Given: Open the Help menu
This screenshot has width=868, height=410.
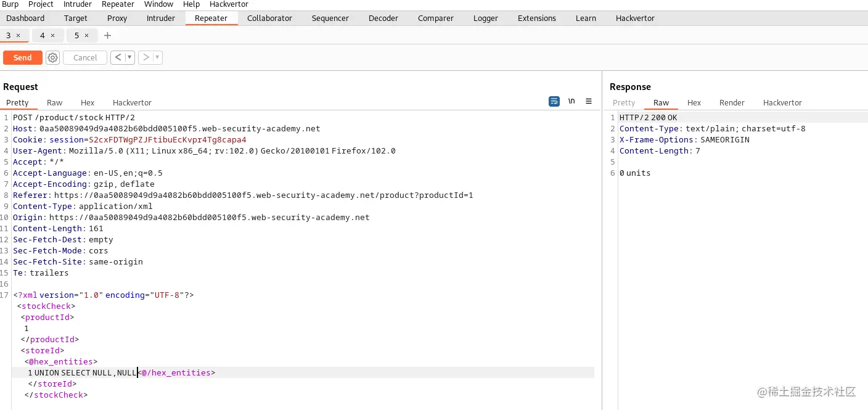Looking at the screenshot, I should [x=191, y=4].
